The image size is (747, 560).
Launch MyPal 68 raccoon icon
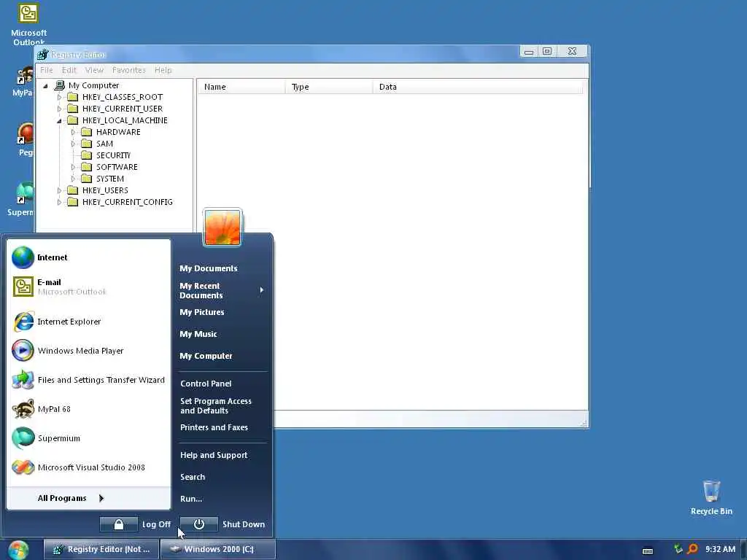[x=23, y=409]
